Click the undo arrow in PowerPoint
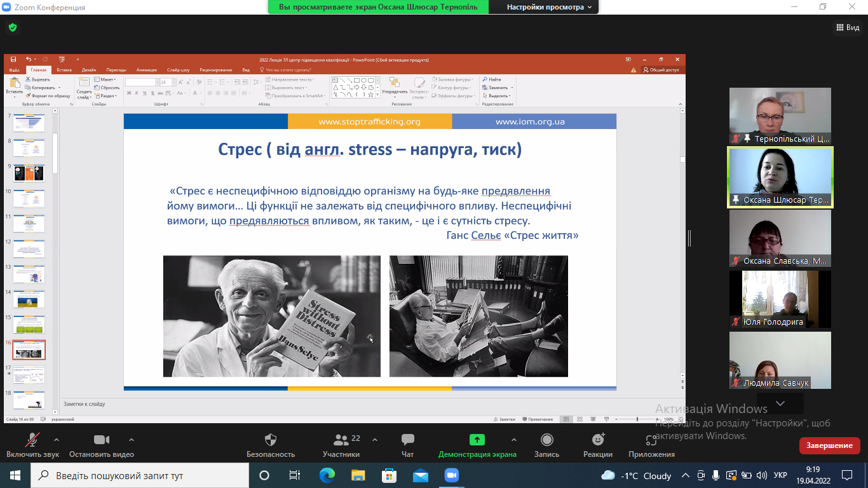 [28, 60]
